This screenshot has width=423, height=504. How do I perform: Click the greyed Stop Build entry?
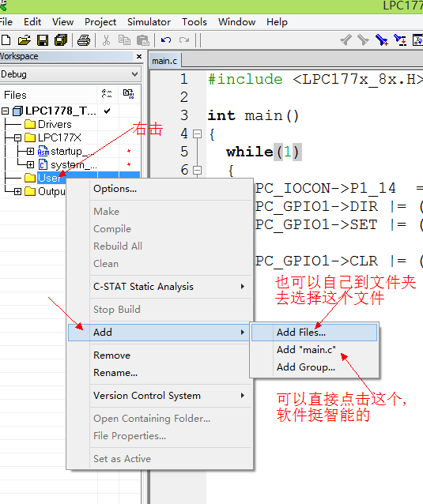click(x=160, y=309)
